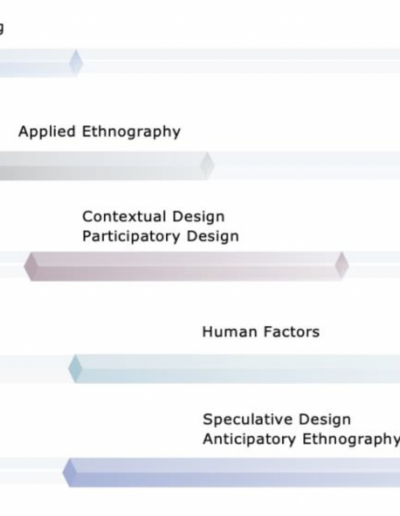The image size is (400, 516).
Task: Click the periwinkle Speculative Design bar's start diamond
Action: (70, 472)
